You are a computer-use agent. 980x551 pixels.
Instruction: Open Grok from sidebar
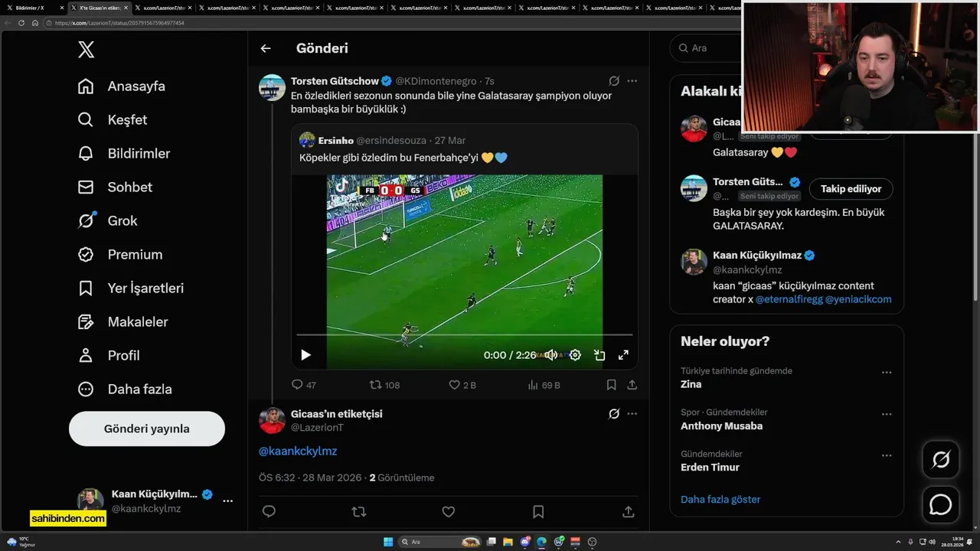pyautogui.click(x=108, y=221)
